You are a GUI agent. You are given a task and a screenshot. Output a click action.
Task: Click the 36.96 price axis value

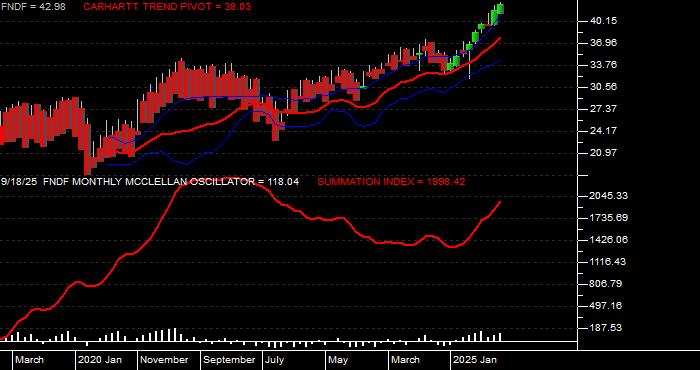604,43
